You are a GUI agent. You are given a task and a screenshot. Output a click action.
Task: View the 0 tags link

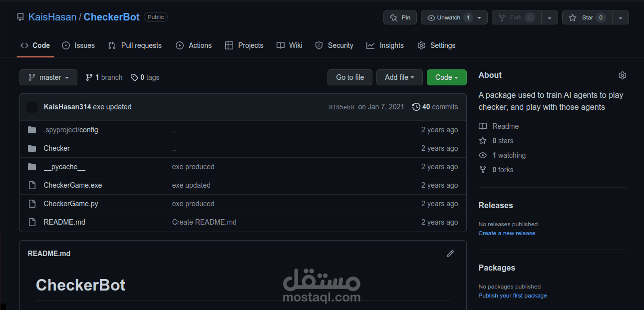(145, 77)
